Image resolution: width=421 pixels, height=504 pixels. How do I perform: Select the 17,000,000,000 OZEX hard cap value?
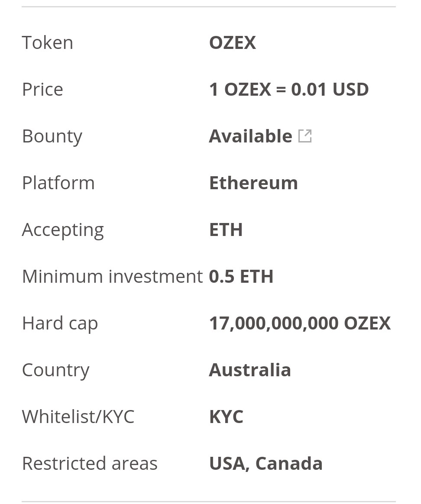point(300,323)
